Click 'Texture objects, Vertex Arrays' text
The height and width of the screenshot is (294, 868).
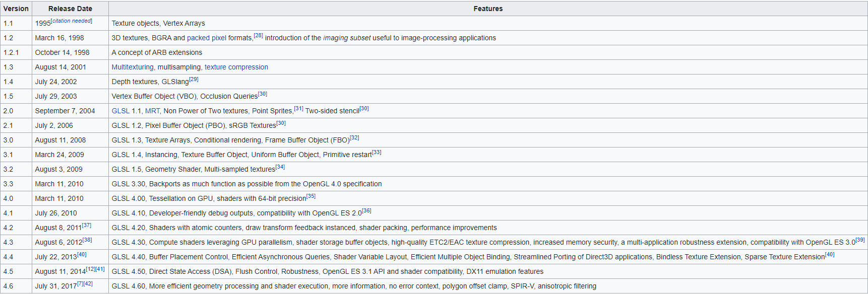click(x=158, y=24)
